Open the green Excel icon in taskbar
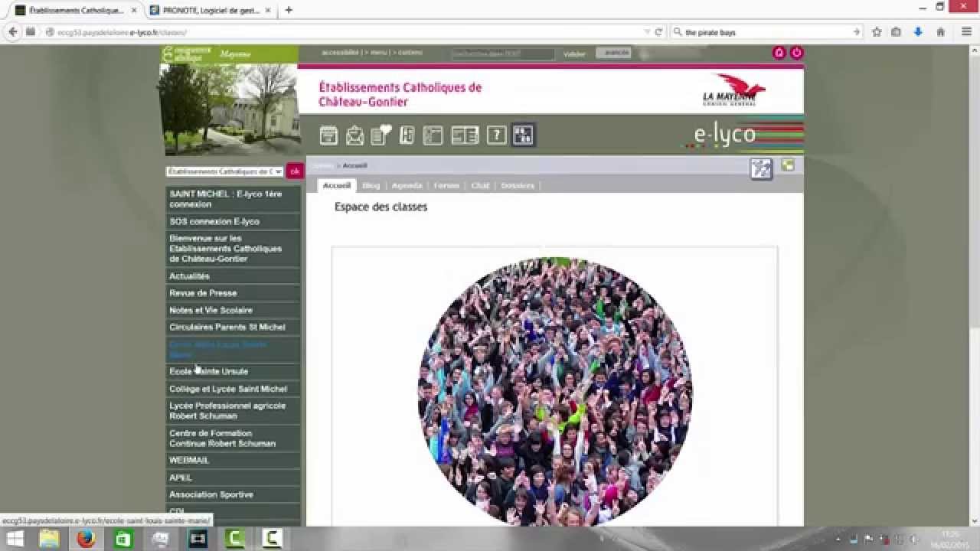Image resolution: width=980 pixels, height=551 pixels. tap(122, 539)
